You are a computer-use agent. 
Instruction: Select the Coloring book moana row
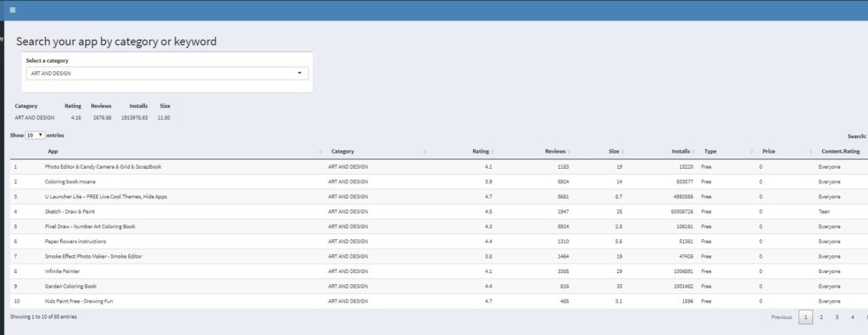click(x=439, y=181)
